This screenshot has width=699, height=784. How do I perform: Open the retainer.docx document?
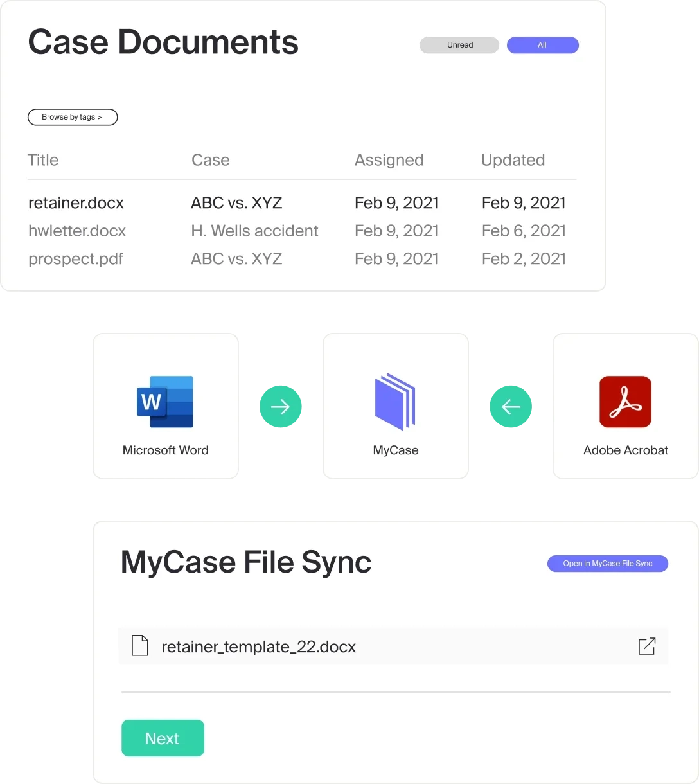click(x=76, y=203)
